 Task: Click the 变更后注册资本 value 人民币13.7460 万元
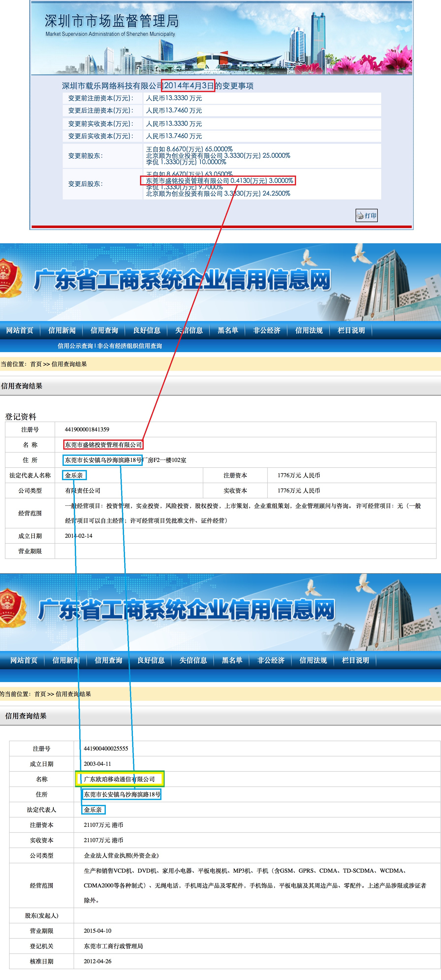pos(174,110)
